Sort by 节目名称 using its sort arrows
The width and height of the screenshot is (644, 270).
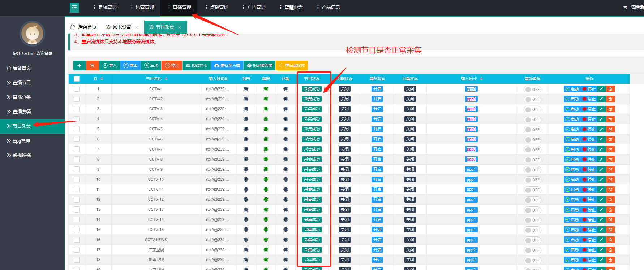(166, 79)
